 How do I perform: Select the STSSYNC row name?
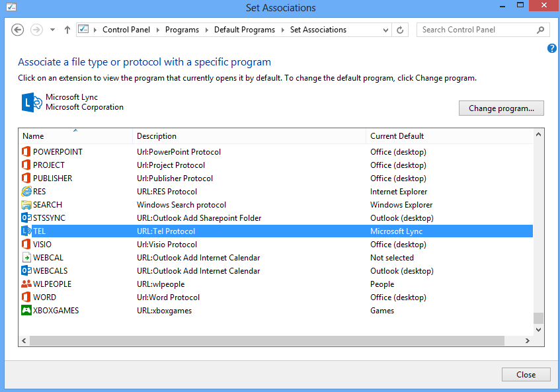click(x=50, y=217)
